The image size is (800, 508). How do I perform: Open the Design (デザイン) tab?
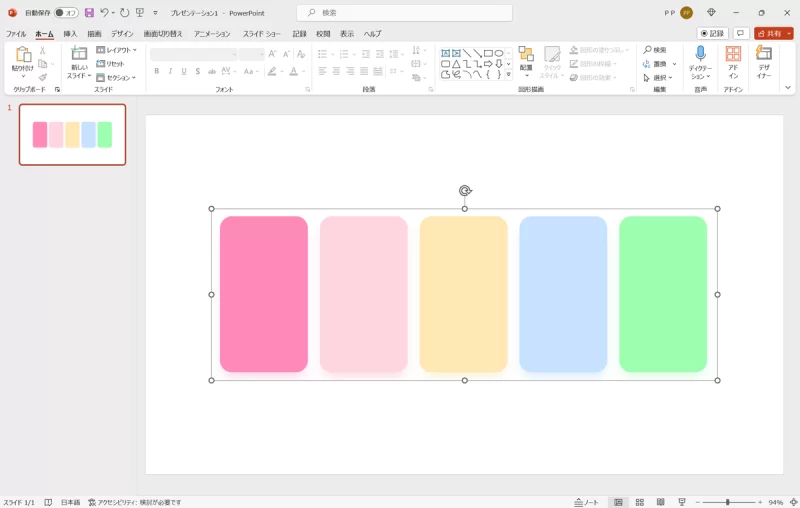coord(122,34)
